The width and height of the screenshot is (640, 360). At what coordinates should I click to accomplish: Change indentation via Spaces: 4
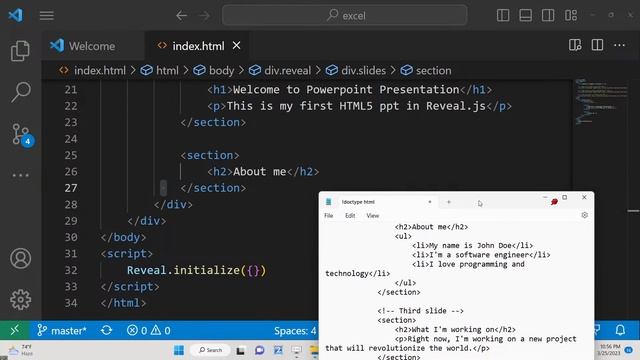[295, 331]
